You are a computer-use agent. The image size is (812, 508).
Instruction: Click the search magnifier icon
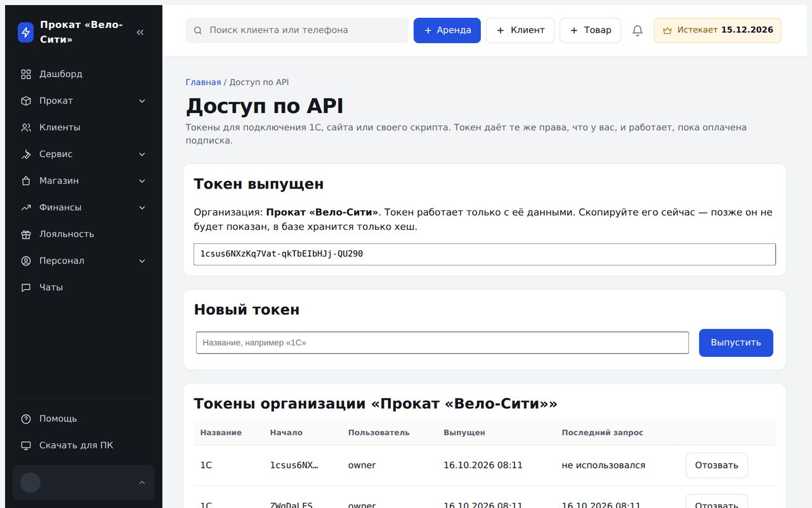coord(198,30)
